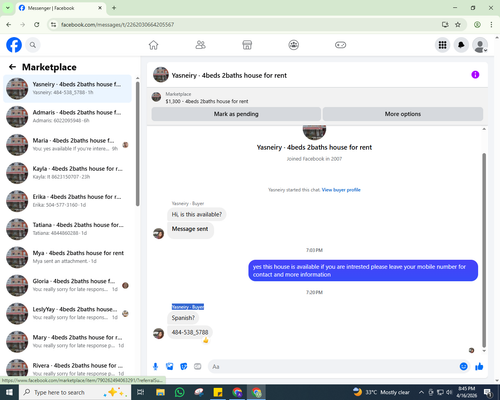500x400 pixels.
Task: Open account profile avatar menu
Action: pyautogui.click(x=480, y=45)
